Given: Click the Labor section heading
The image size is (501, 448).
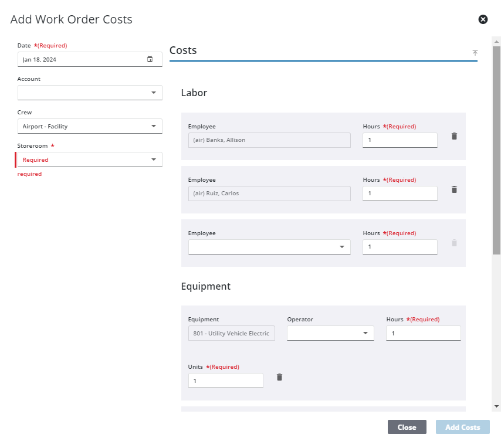Looking at the screenshot, I should click(x=194, y=93).
